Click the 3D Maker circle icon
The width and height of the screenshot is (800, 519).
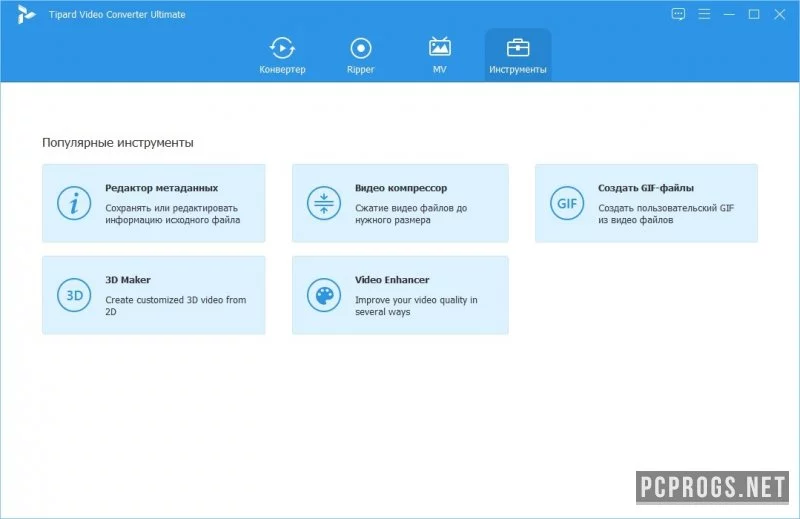74,295
